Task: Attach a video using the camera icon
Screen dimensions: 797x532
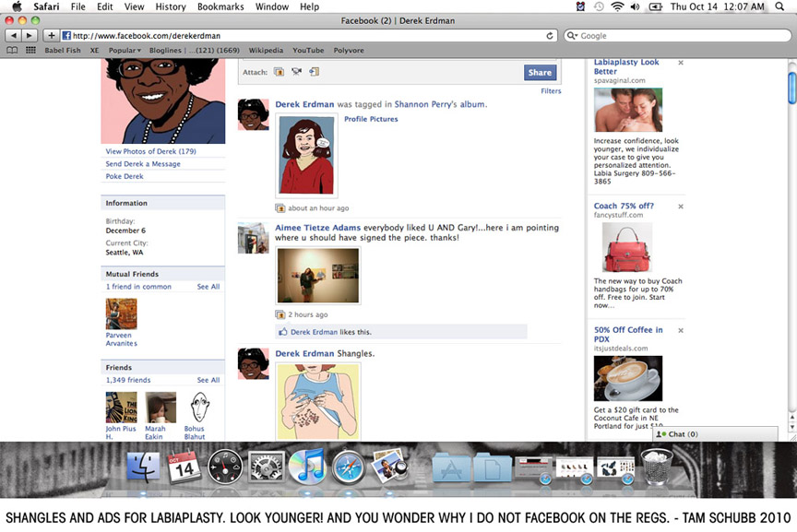Action: pos(296,72)
